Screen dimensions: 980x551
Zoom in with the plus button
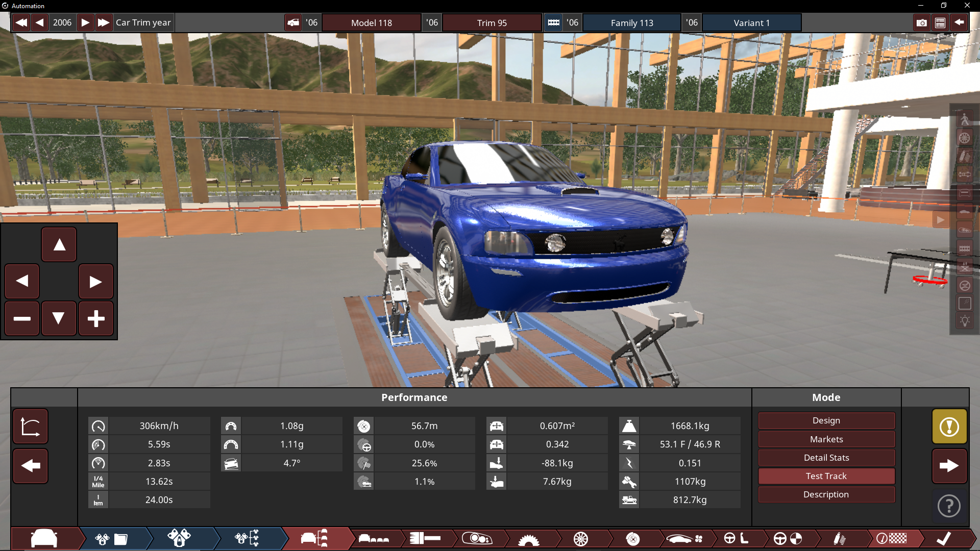click(95, 319)
